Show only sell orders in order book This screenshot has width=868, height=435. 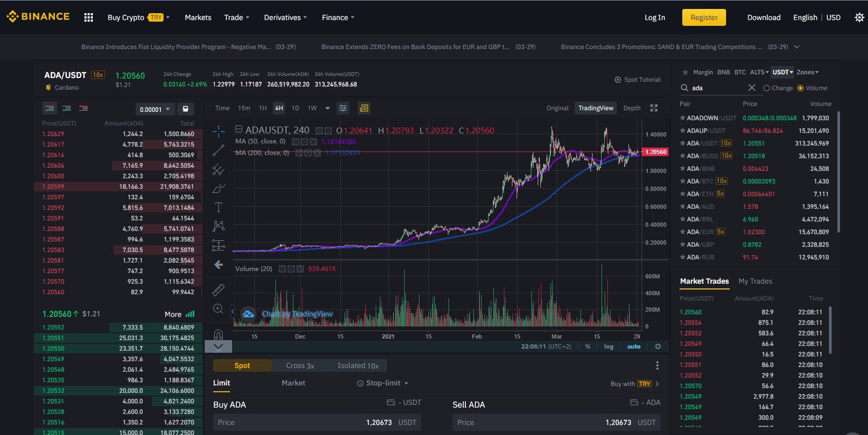point(83,108)
